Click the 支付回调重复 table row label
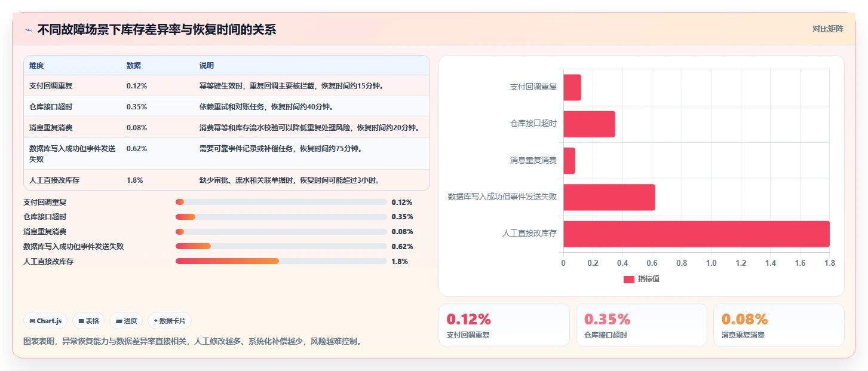Screen dimensions: 868x371 (x=51, y=85)
